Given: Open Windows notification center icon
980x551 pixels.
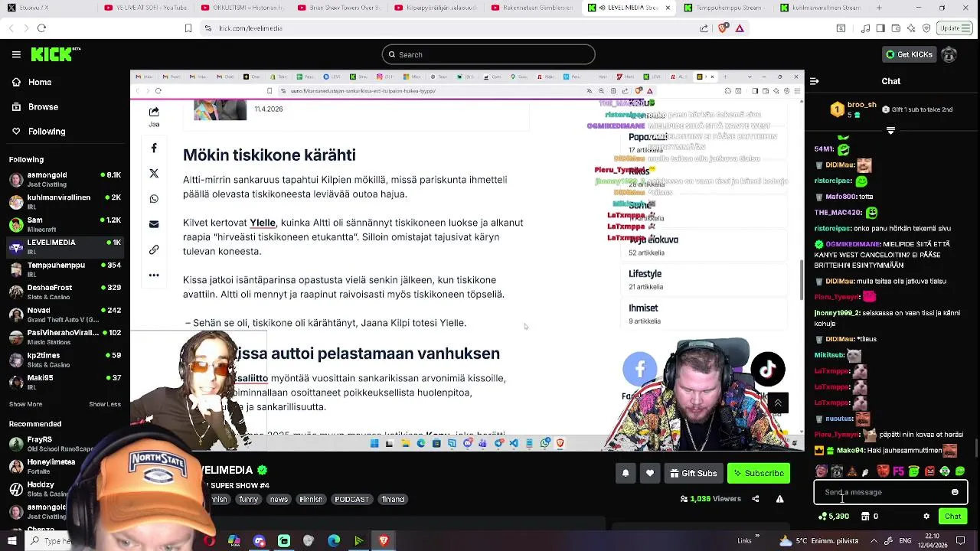Looking at the screenshot, I should (961, 541).
